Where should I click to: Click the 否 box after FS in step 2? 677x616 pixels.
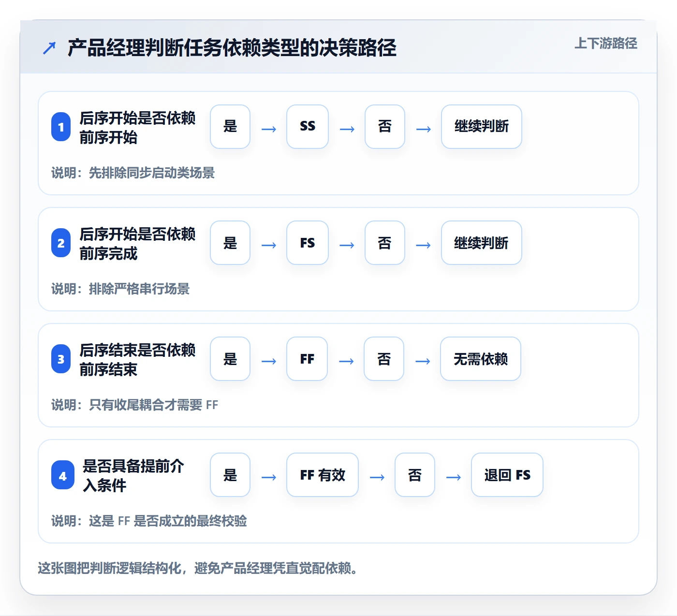tap(385, 243)
